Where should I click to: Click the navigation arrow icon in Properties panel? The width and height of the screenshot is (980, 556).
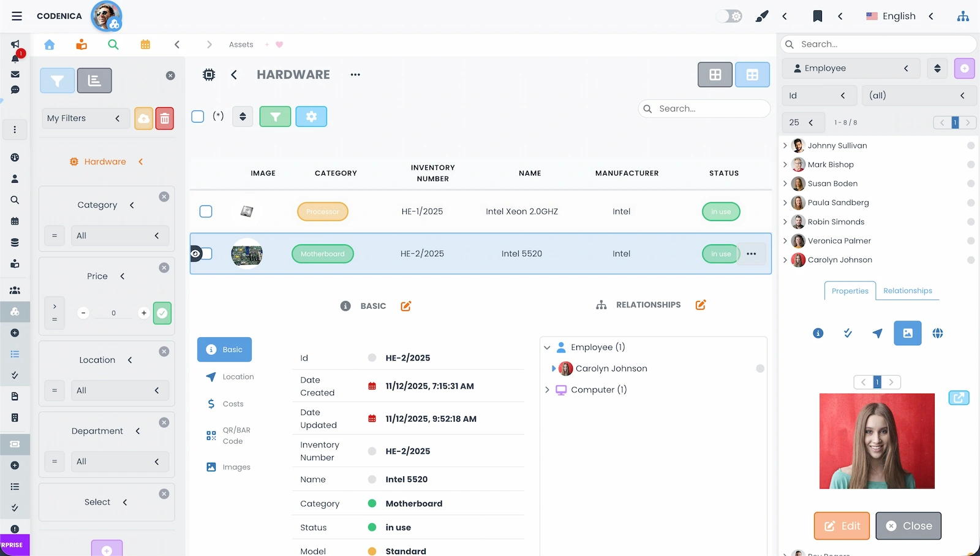coord(877,333)
